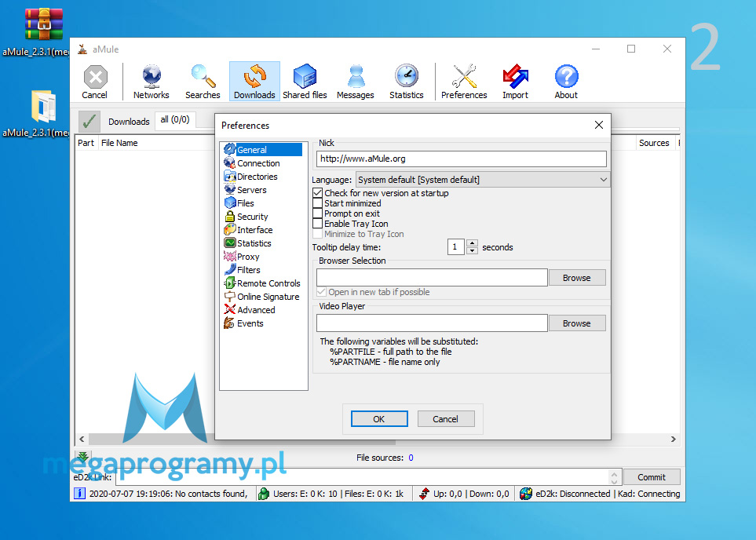
Task: Click the tooltip delay value field
Action: 455,247
